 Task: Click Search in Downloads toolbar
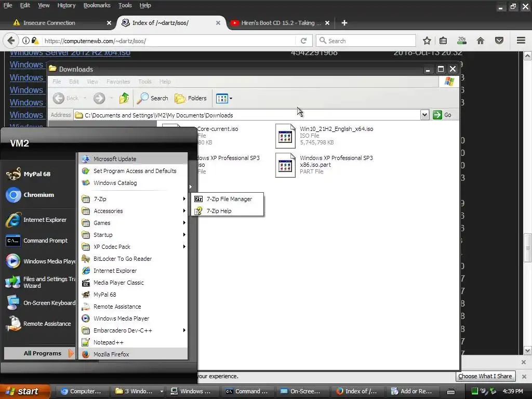click(x=153, y=98)
